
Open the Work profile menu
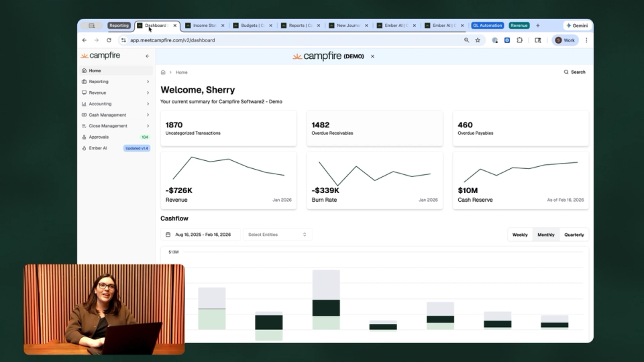(x=565, y=40)
